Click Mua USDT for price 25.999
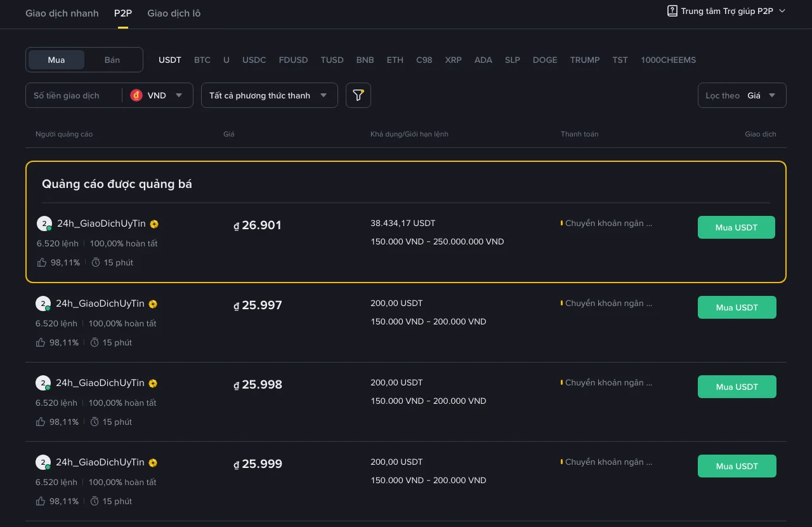Viewport: 812px width, 527px height. coord(737,466)
